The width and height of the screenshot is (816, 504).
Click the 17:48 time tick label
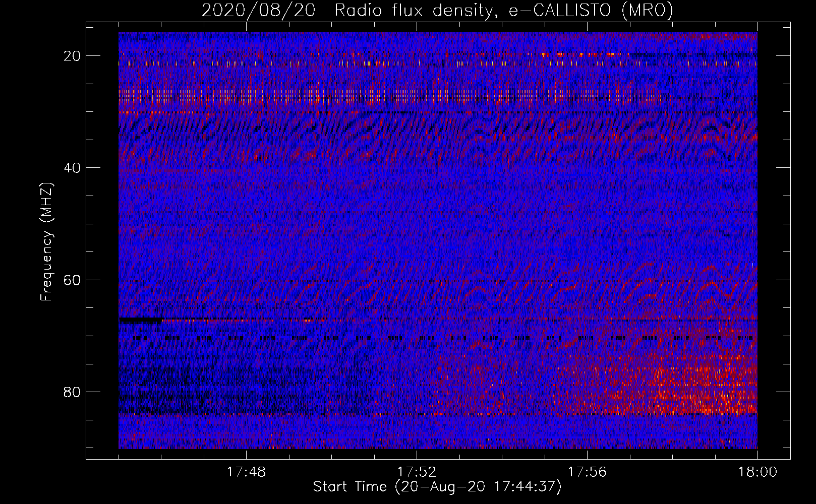(246, 472)
